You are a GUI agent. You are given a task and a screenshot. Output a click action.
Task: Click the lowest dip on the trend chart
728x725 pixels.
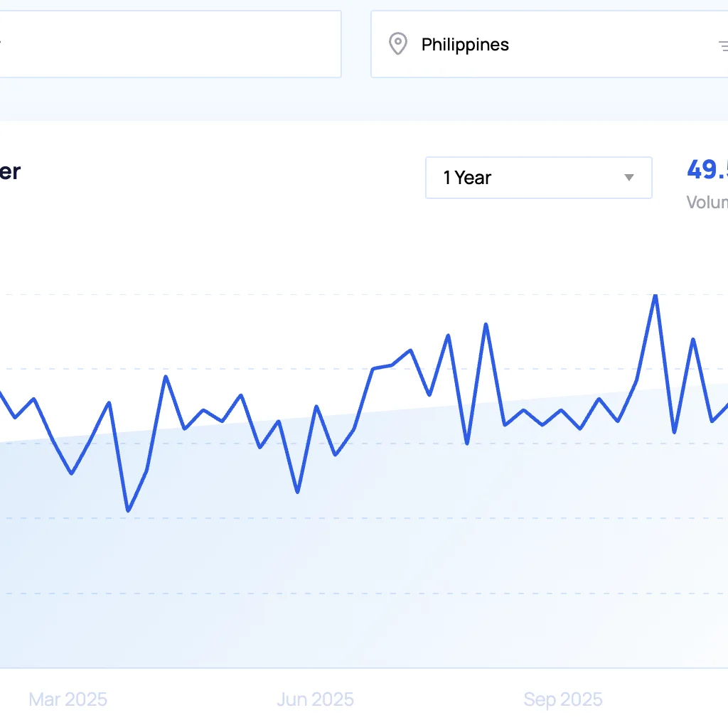pos(128,510)
